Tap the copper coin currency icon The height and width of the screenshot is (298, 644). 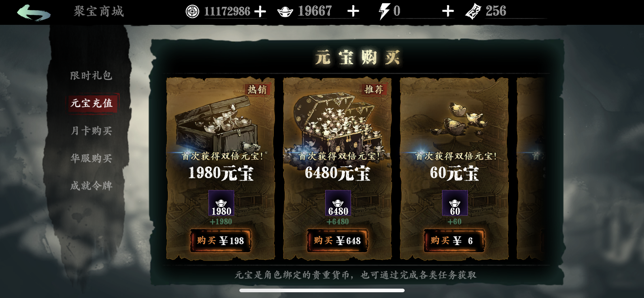[192, 12]
